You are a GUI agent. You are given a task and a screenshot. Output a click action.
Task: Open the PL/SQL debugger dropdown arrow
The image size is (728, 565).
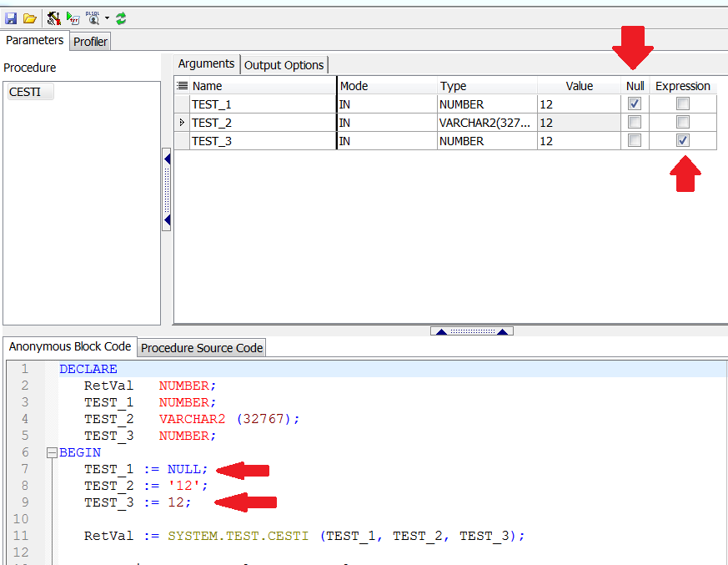[x=107, y=18]
